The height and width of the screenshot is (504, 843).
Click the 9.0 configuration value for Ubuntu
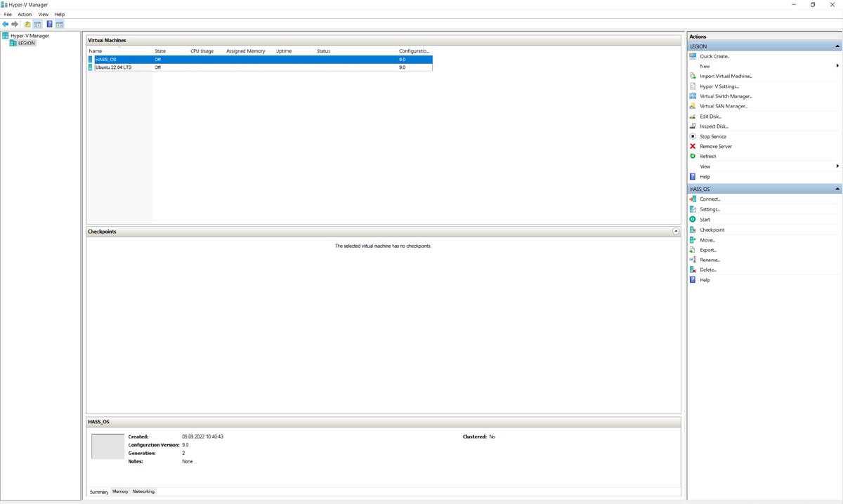403,67
